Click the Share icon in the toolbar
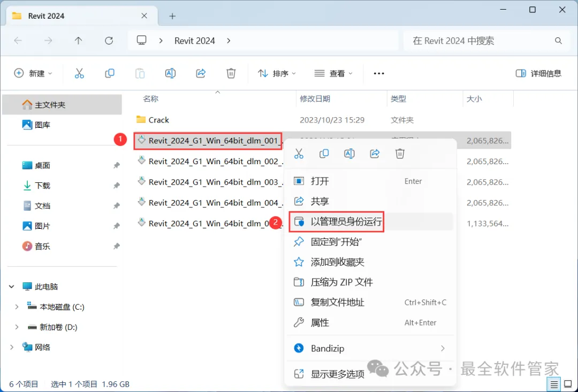The width and height of the screenshot is (578, 392). pos(201,73)
